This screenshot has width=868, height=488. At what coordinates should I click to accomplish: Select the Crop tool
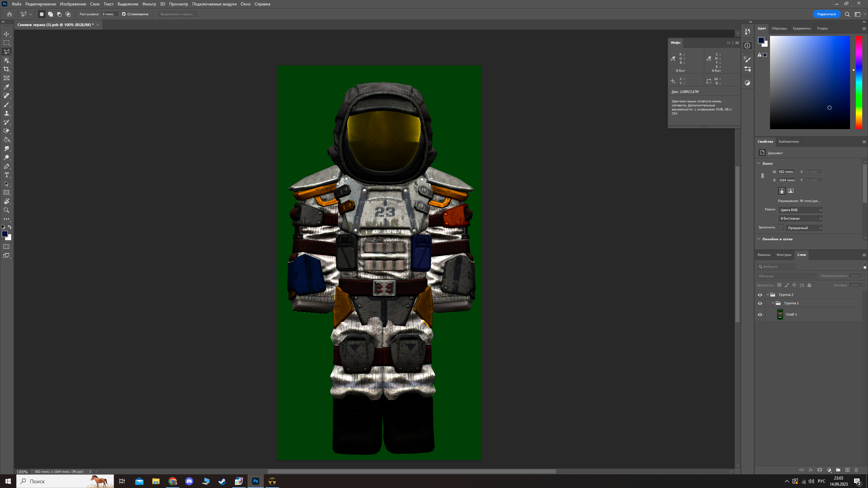point(6,69)
